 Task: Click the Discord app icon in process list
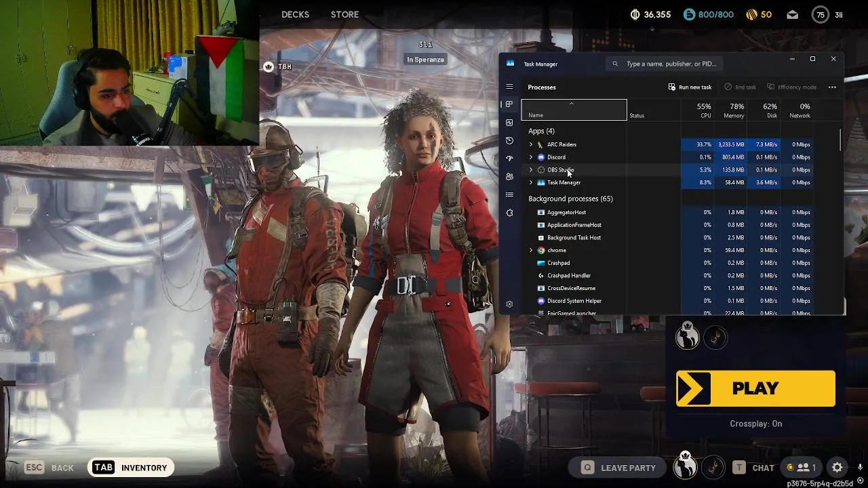(540, 157)
